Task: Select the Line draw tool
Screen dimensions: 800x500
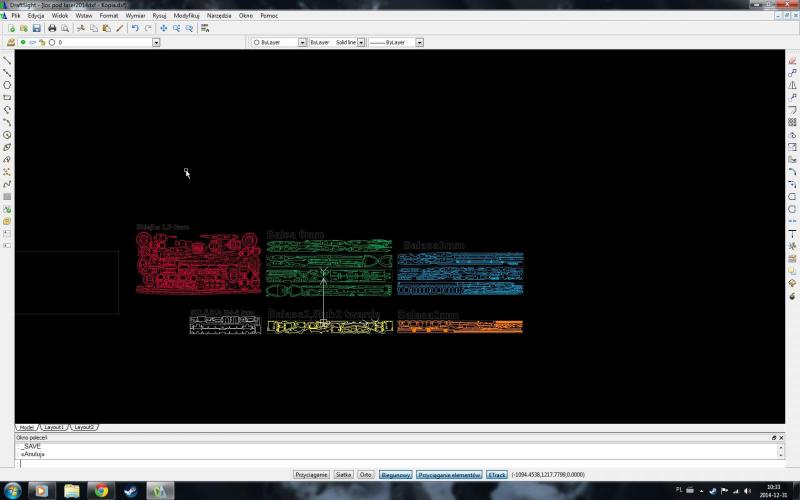Action: tap(7, 60)
